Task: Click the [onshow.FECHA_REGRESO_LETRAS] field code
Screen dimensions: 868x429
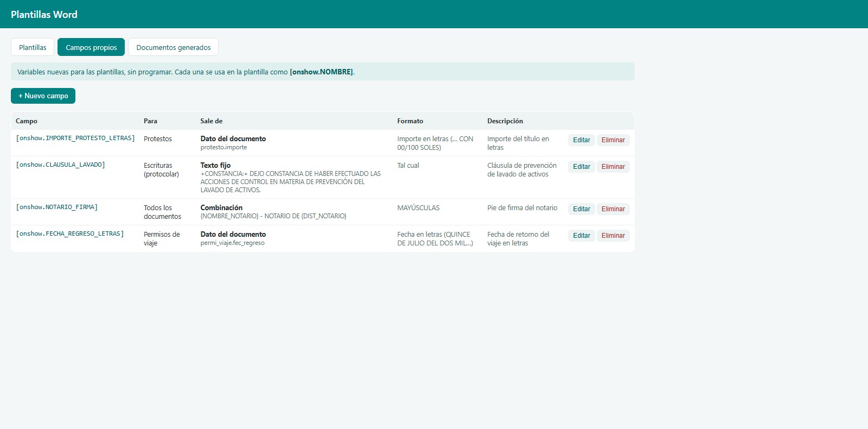Action: point(70,234)
